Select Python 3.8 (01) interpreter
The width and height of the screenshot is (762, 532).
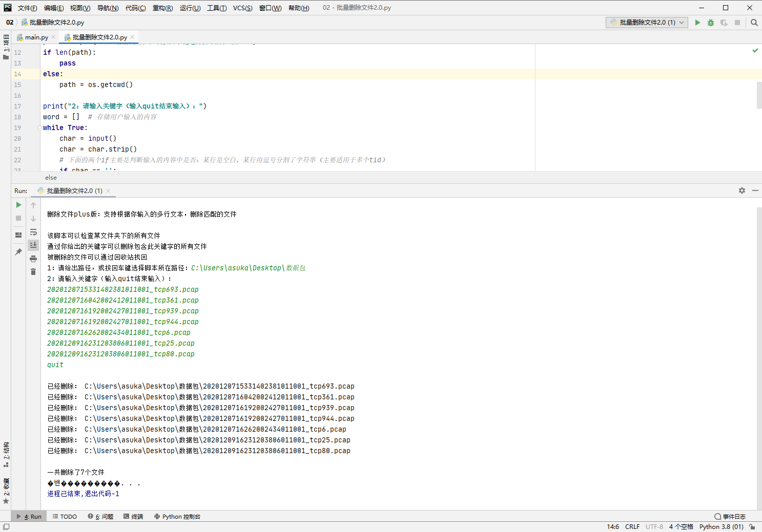pyautogui.click(x=721, y=527)
